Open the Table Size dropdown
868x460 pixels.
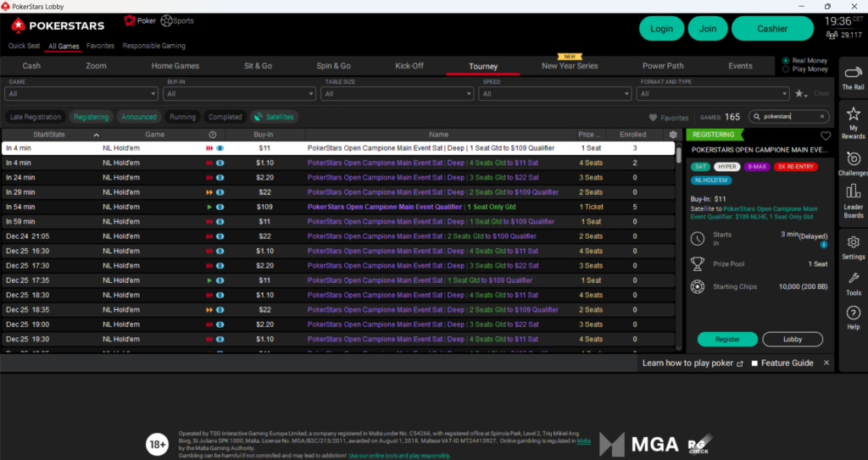397,93
